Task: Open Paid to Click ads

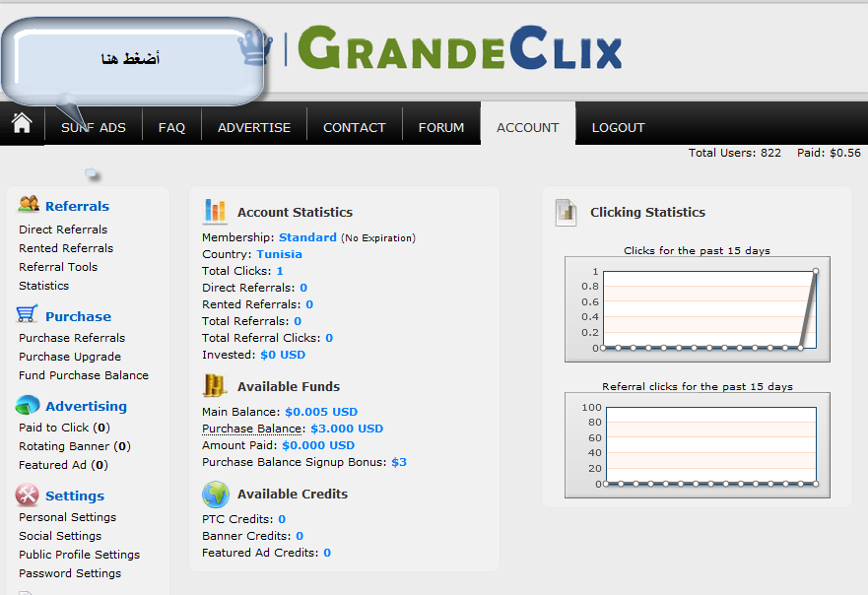Action: tap(64, 428)
